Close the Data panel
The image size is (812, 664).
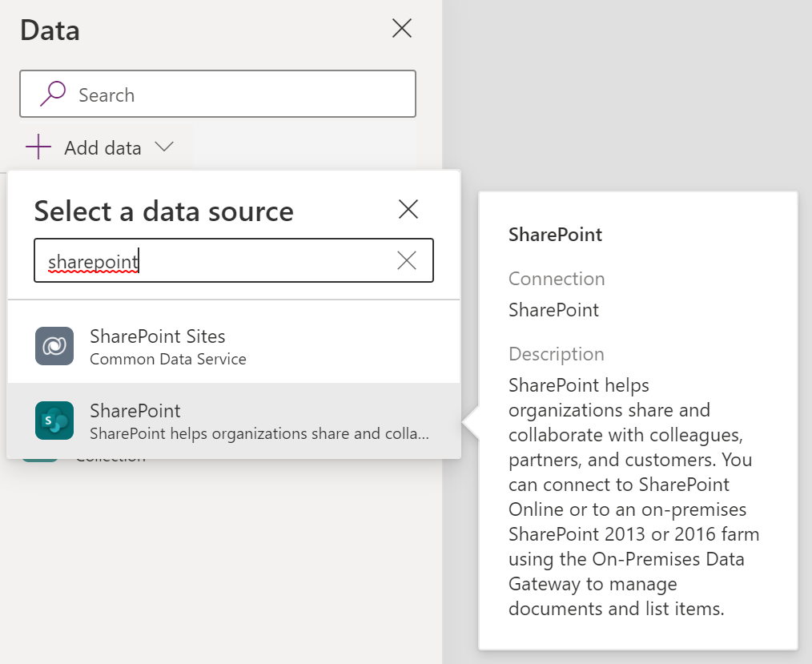(402, 29)
